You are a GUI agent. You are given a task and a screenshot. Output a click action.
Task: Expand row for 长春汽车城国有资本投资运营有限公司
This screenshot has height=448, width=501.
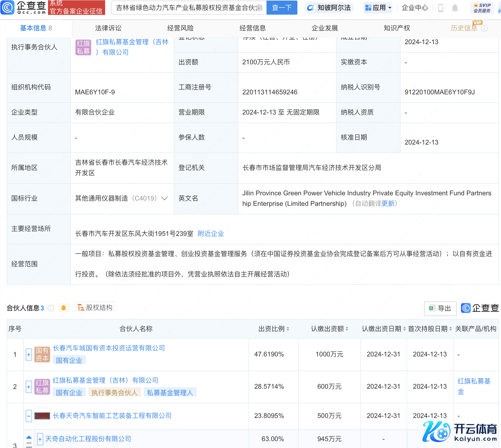29,354
